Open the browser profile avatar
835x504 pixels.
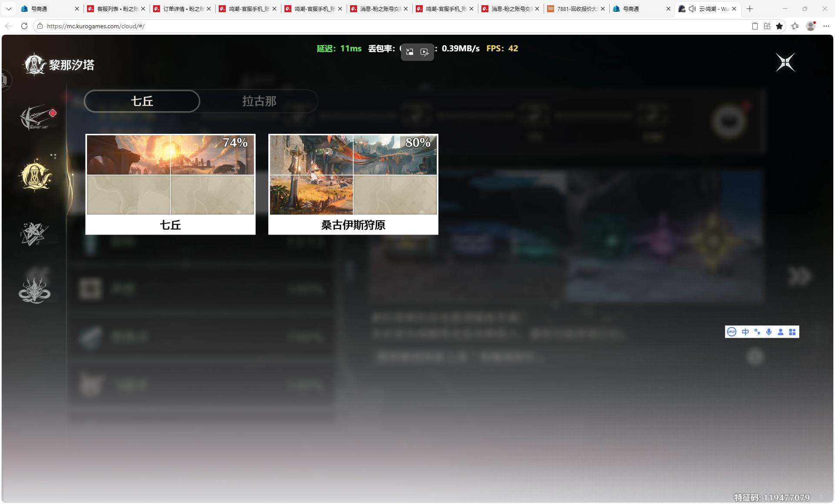tap(811, 26)
